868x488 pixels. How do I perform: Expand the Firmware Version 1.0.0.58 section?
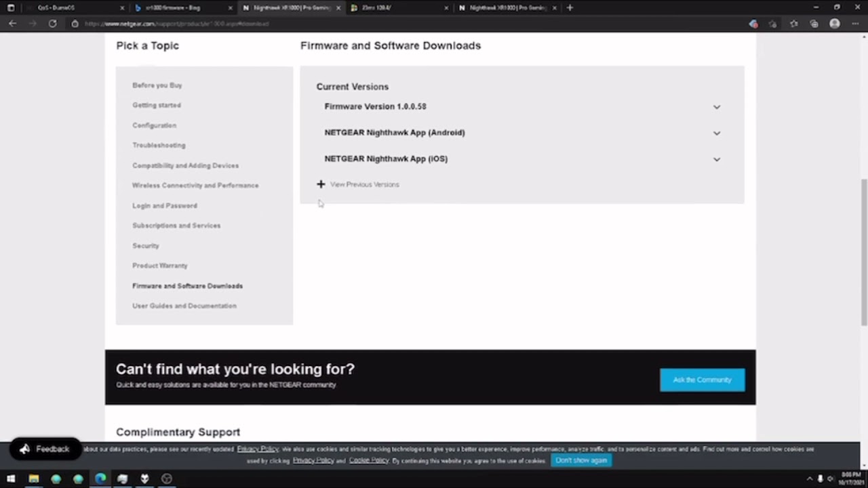(522, 106)
